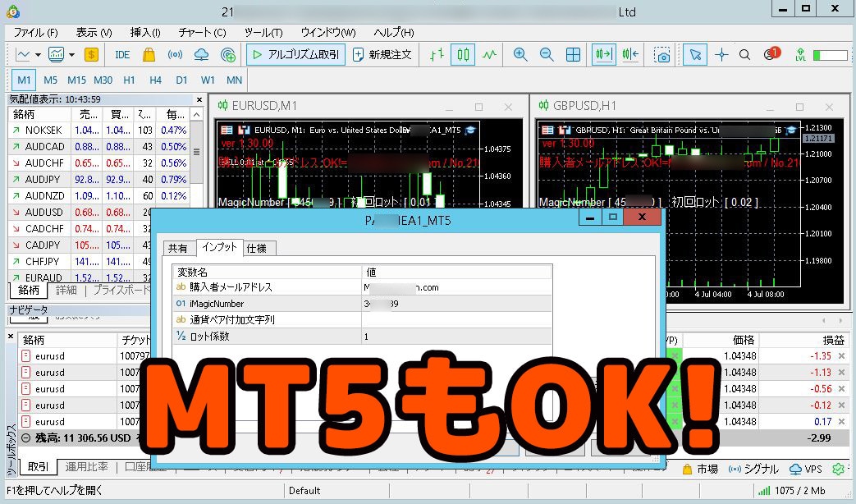This screenshot has width=856, height=504.
Task: Select the D1 timeframe
Action: click(181, 80)
